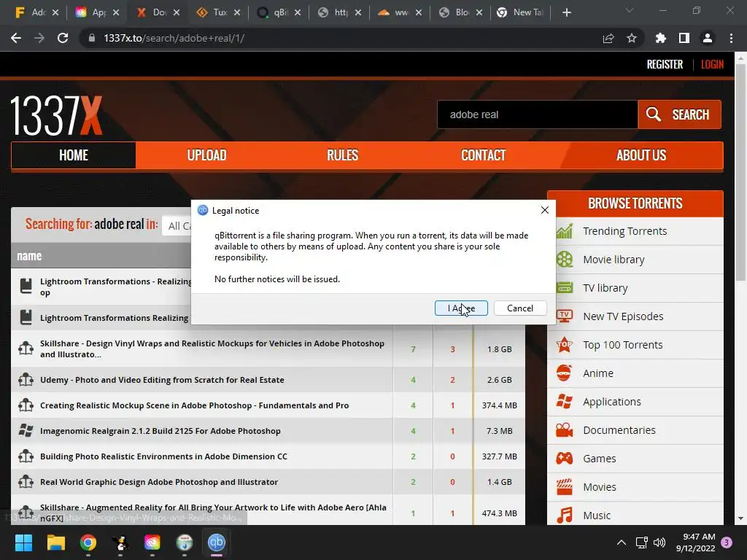Open the Chrome three-dot menu
The width and height of the screenshot is (747, 560).
pyautogui.click(x=731, y=38)
